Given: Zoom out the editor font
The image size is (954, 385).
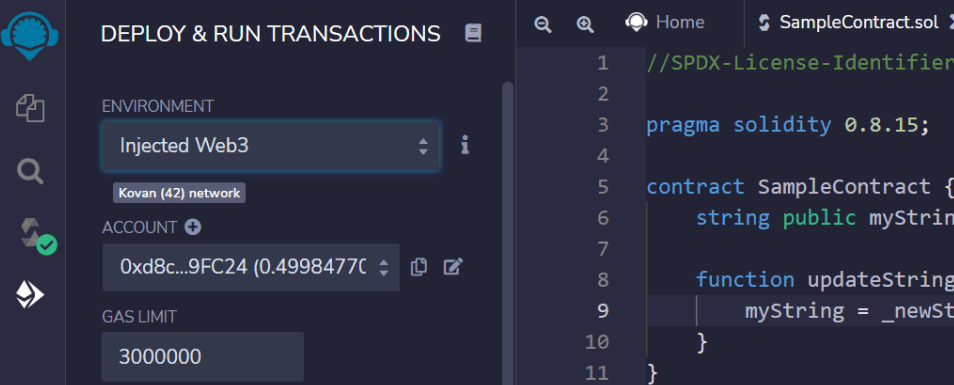Looking at the screenshot, I should point(543,24).
